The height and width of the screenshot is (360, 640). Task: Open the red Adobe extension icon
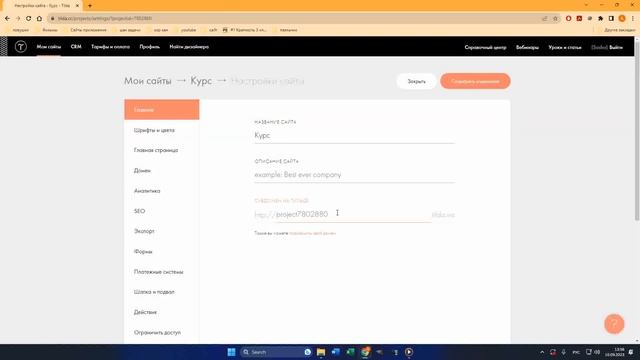coord(579,18)
